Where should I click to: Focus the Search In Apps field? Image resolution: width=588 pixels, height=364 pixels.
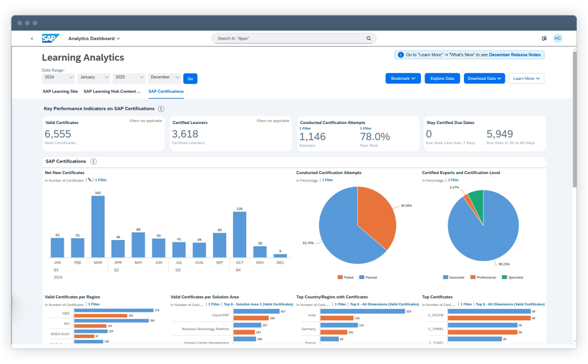click(x=293, y=38)
